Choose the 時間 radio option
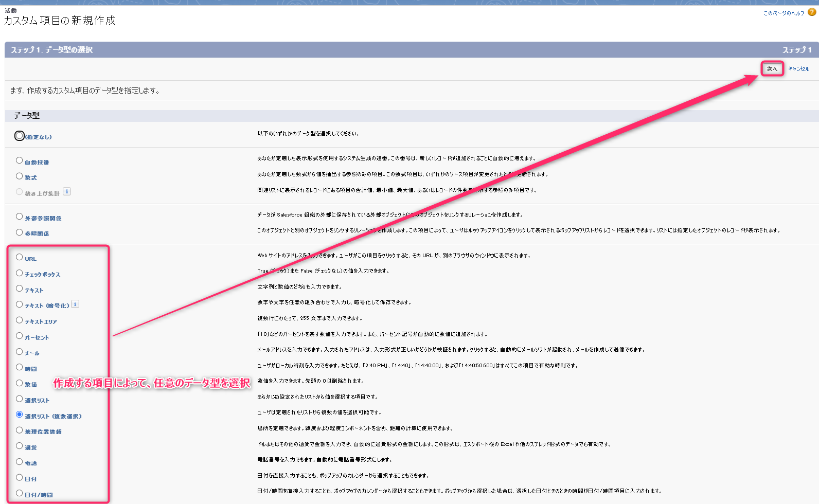 pyautogui.click(x=19, y=367)
